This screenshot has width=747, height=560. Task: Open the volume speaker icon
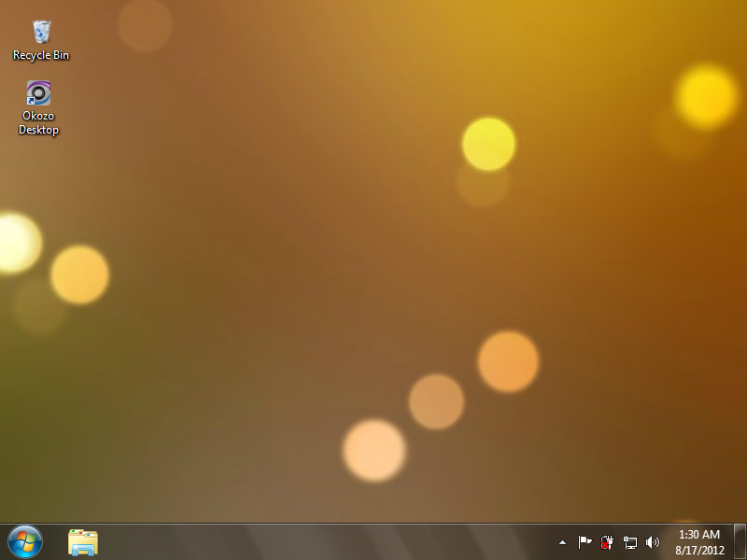[652, 542]
